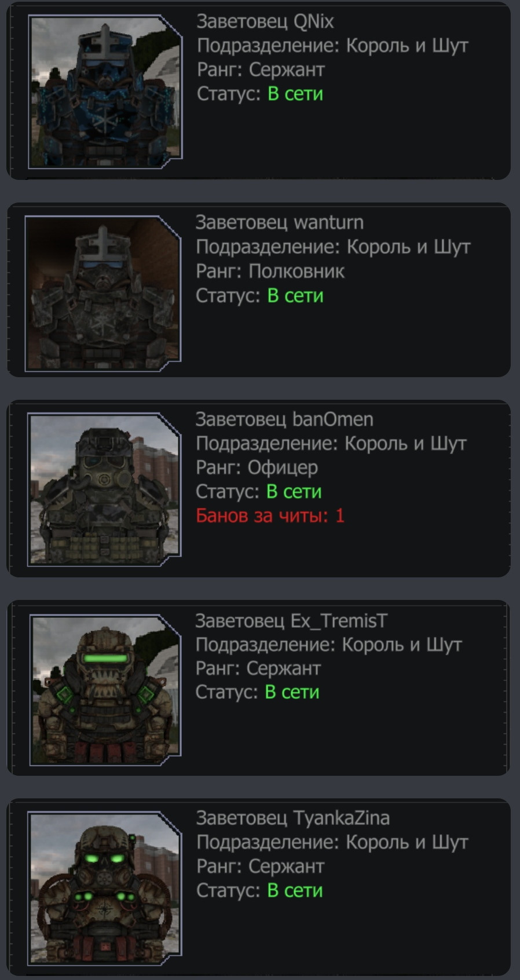This screenshot has width=520, height=980.
Task: Select QNix's 'Король и Шут' division line
Action: [332, 46]
